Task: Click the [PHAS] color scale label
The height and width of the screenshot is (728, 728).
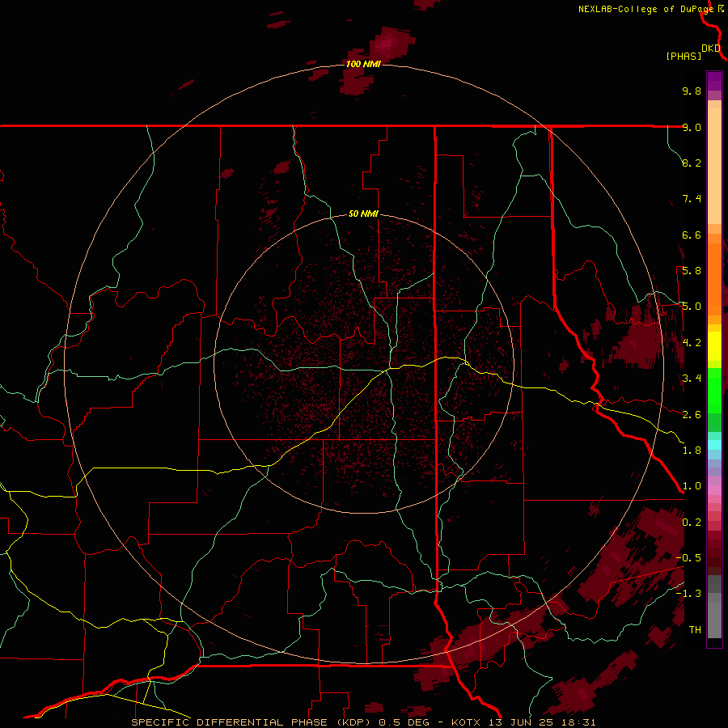Action: (x=684, y=56)
